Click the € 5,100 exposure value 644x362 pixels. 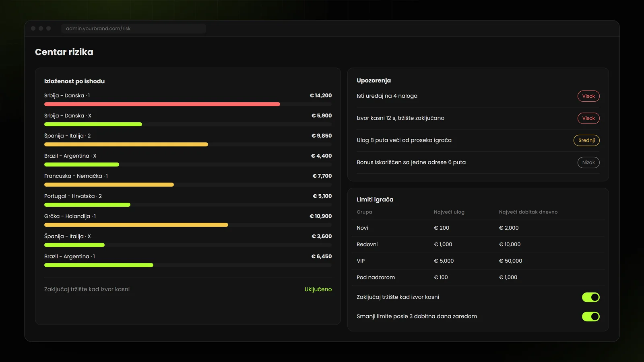pos(322,196)
